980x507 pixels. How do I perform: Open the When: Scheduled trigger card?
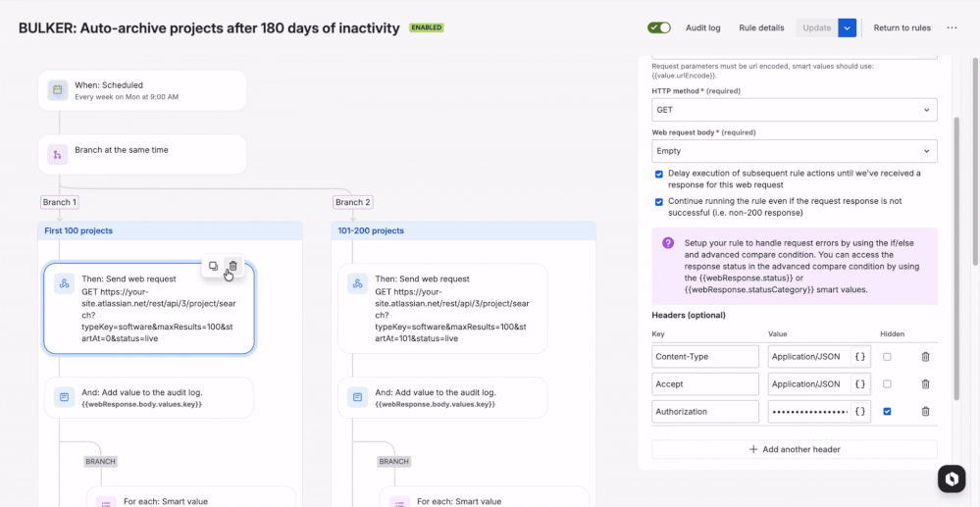[142, 90]
